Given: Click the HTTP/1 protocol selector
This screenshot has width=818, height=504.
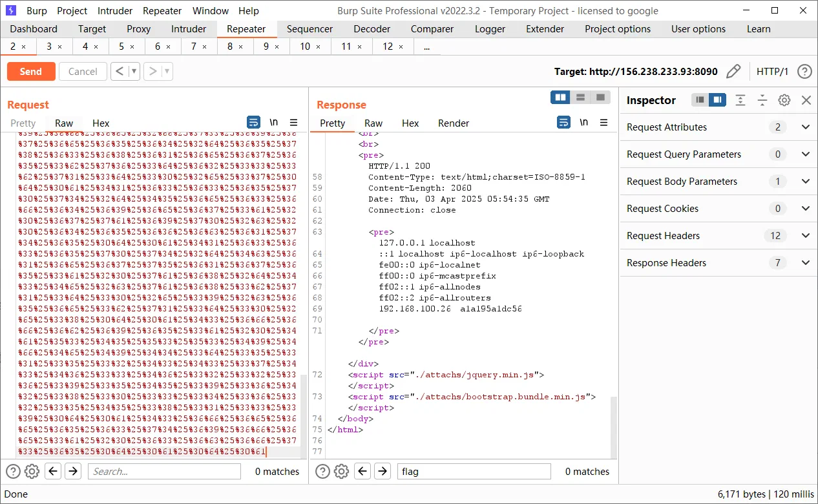Looking at the screenshot, I should [773, 72].
